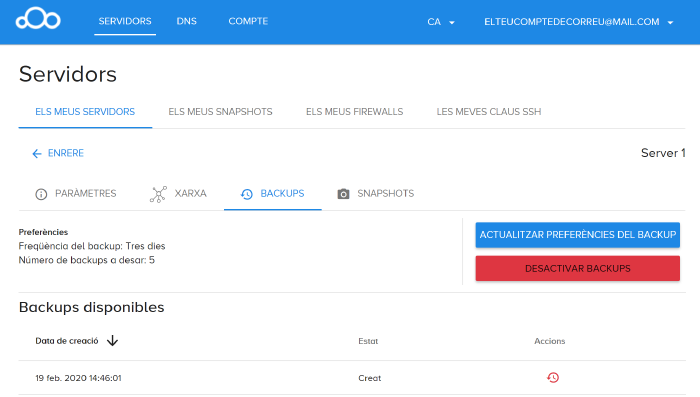Click the Xarxa network icon
Image resolution: width=700 pixels, height=397 pixels.
[x=158, y=194]
